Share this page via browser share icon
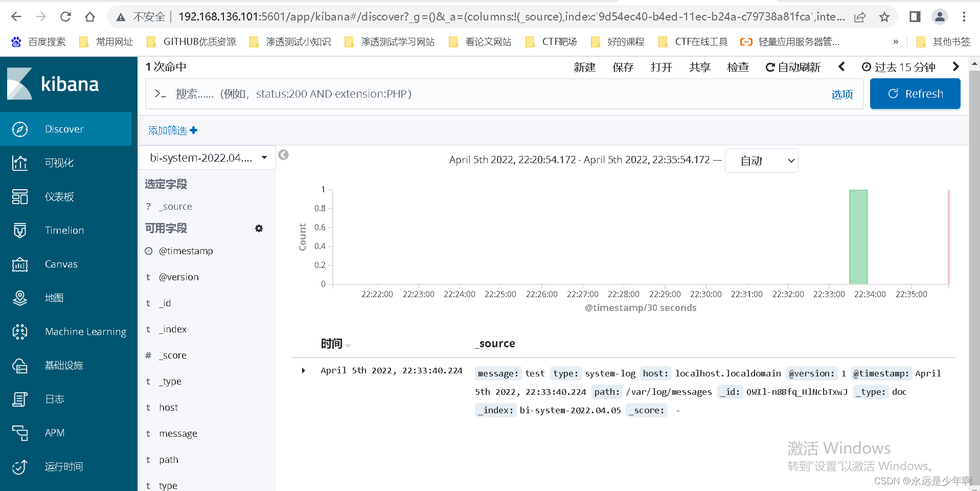This screenshot has height=491, width=980. coord(860,17)
